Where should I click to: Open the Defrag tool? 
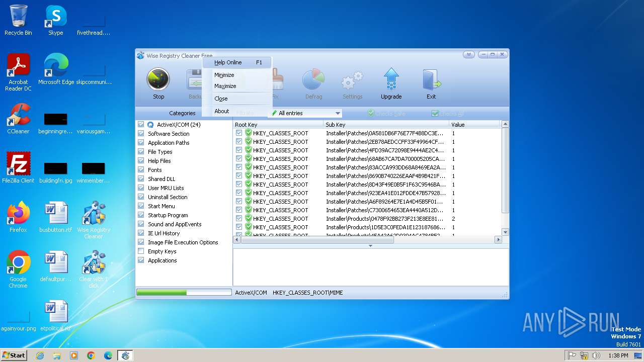313,83
